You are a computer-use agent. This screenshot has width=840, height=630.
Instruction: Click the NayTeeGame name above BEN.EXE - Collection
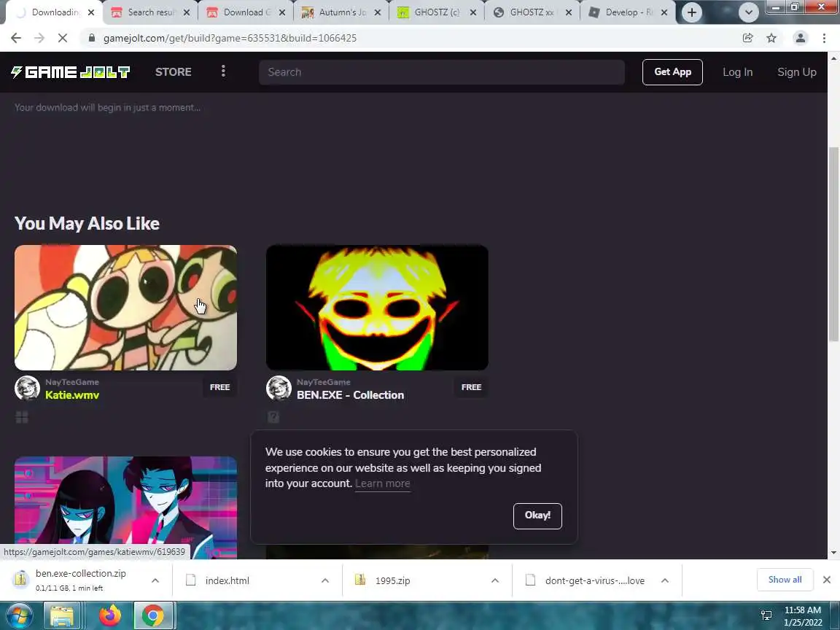[324, 382]
